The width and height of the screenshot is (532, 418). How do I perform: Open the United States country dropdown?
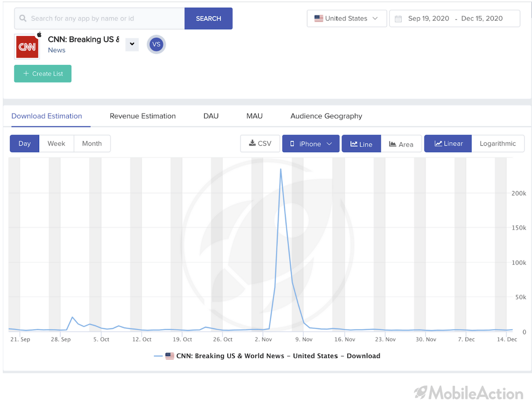pyautogui.click(x=347, y=19)
